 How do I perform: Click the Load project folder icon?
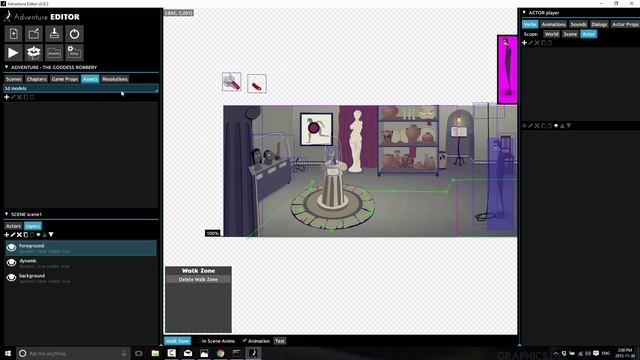34,34
